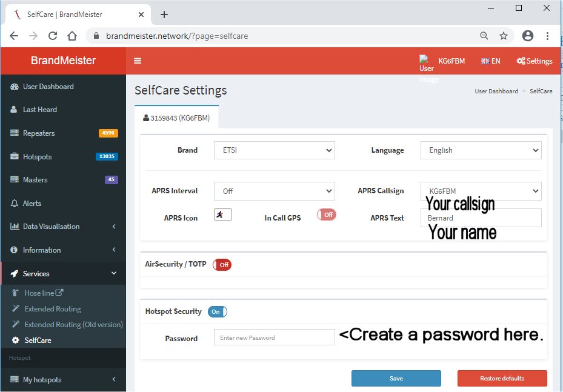This screenshot has width=563, height=392.
Task: Open the Brand dropdown showing ETSI
Action: coord(275,150)
